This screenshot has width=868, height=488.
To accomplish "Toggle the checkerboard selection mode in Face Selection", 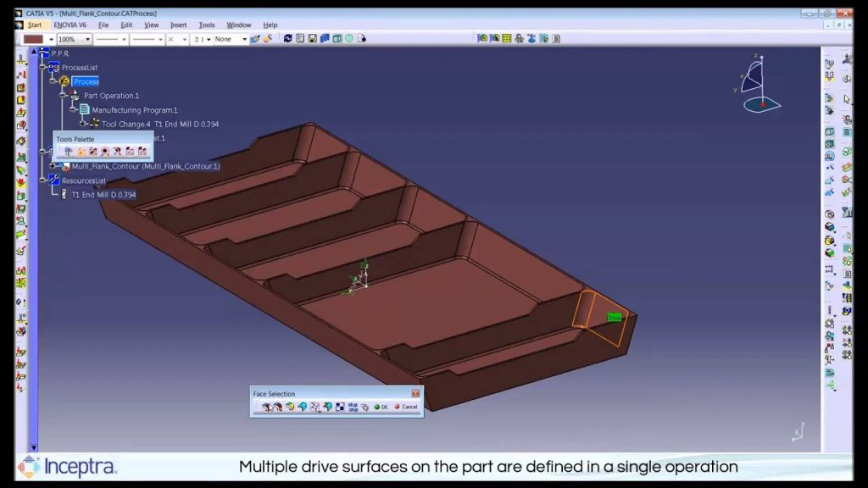I will [x=340, y=407].
